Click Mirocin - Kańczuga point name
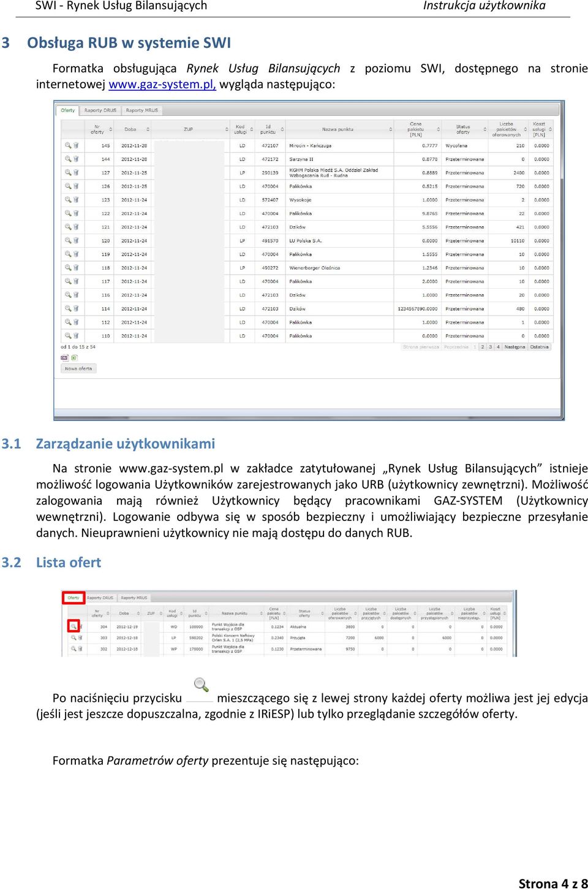 [310, 146]
